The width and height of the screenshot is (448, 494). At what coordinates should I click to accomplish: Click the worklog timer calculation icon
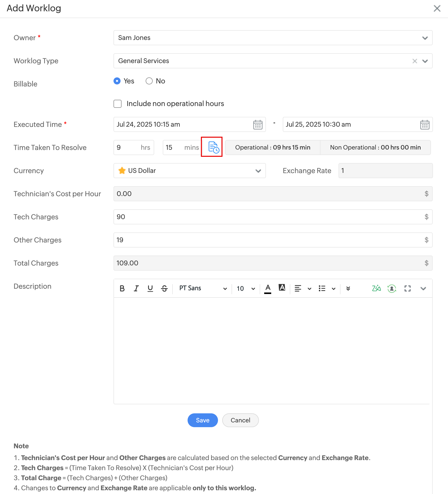click(x=213, y=147)
